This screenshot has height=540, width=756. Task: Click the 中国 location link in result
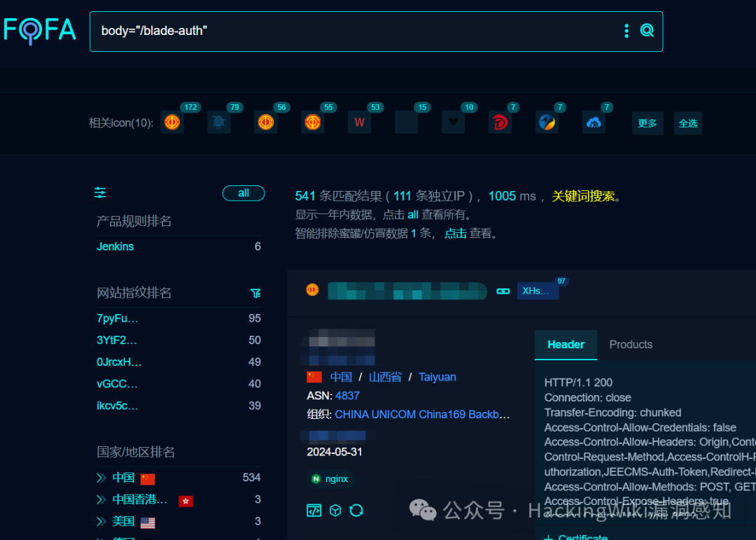[341, 377]
